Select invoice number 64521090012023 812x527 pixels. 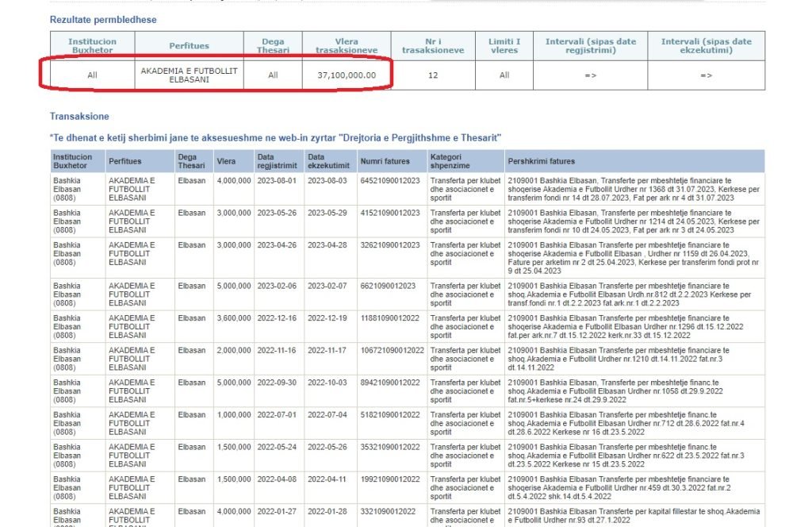point(390,181)
